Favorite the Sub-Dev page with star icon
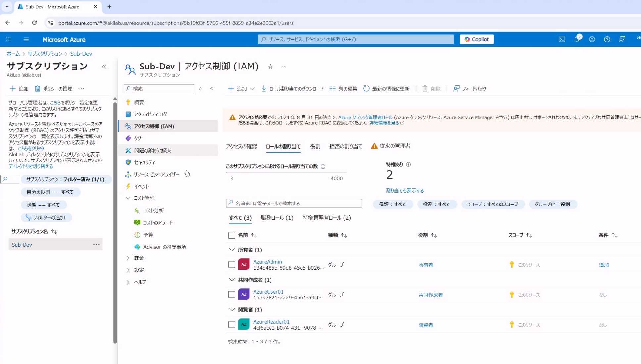 270,67
